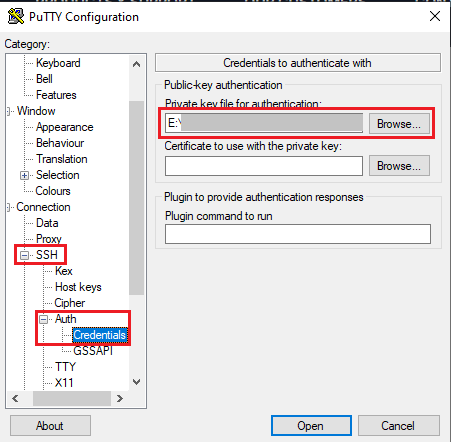Viewport: 451px width, 442px height.
Task: Browse for the private key file
Action: click(x=399, y=124)
